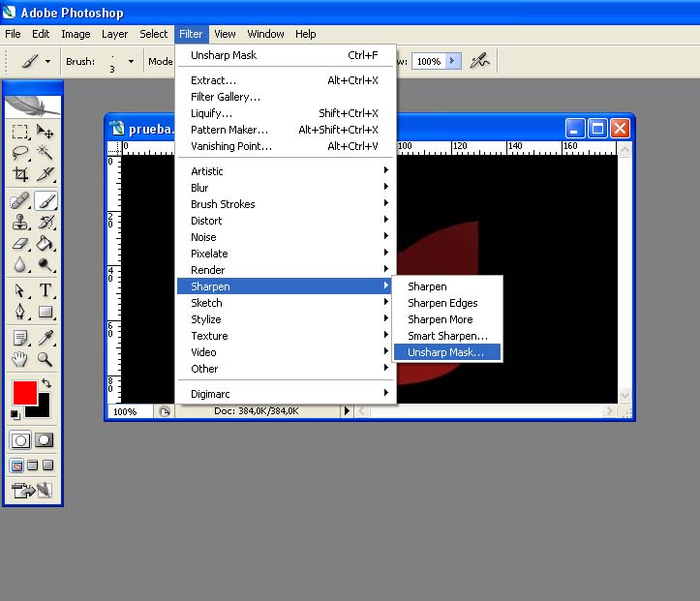Viewport: 700px width, 601px height.
Task: Open the Brush size preset dropdown
Action: tap(131, 61)
